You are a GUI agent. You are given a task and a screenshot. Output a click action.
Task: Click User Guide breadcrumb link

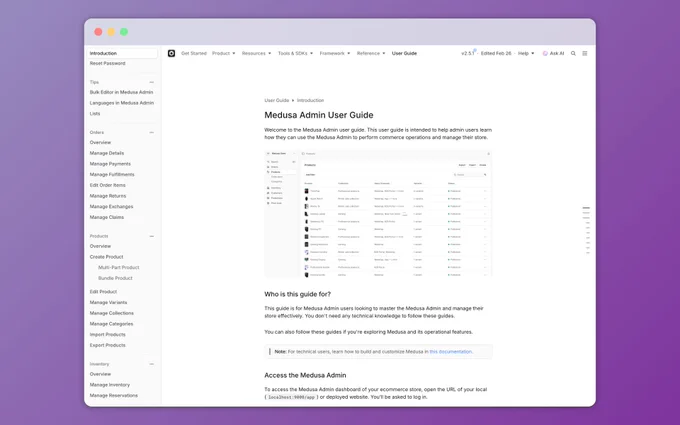point(277,100)
